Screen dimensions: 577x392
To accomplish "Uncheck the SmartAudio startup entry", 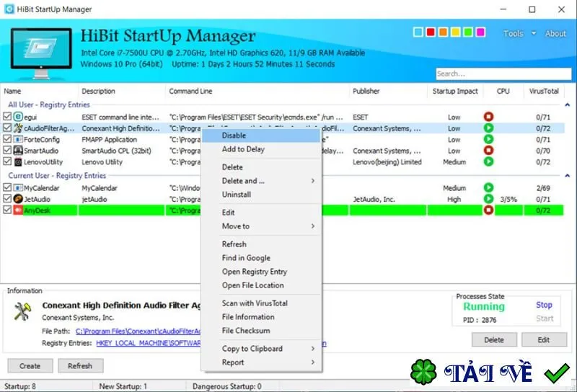I will (x=7, y=150).
